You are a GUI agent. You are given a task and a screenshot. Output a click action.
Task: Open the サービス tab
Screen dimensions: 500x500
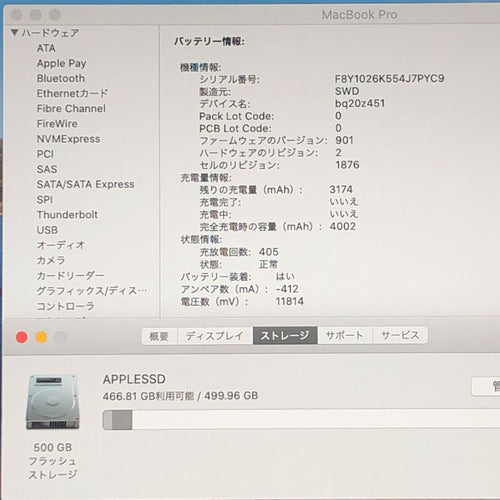point(400,336)
